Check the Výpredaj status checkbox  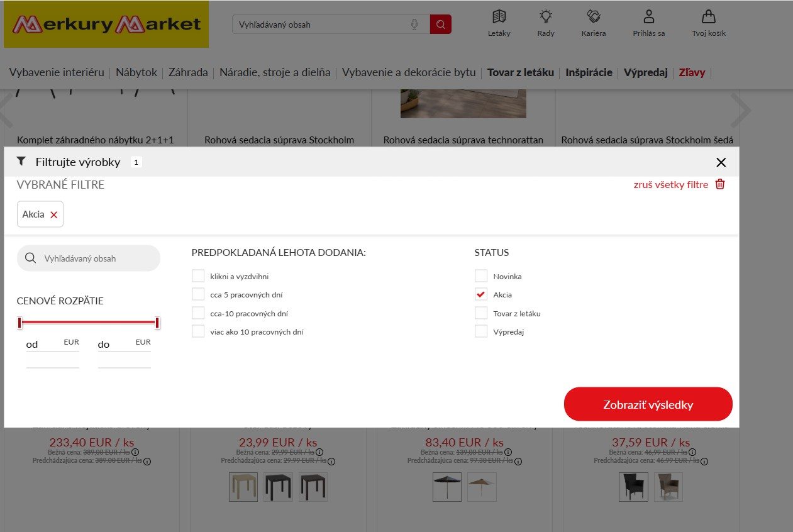tap(481, 331)
